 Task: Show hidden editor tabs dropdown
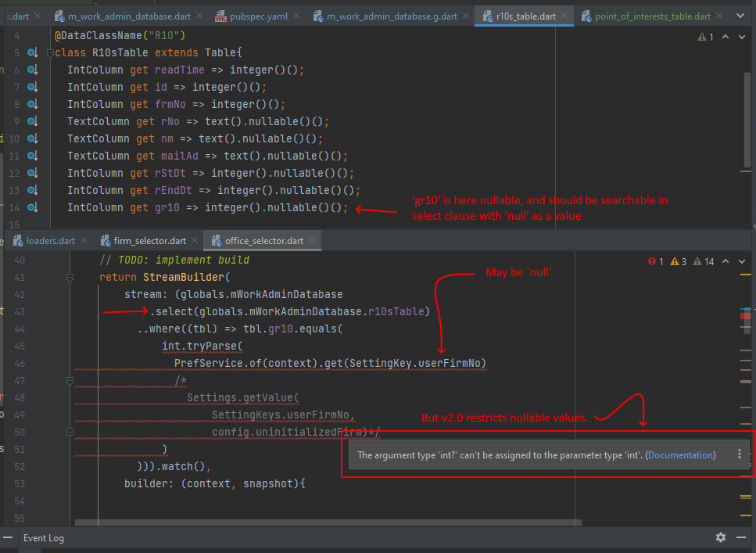tap(740, 16)
